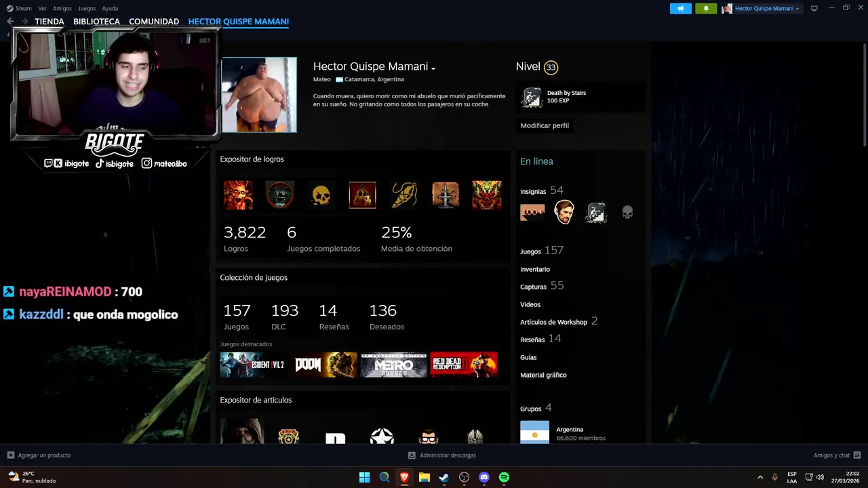868x488 pixels.
Task: Click the sword cross achievement icon
Action: click(x=446, y=195)
